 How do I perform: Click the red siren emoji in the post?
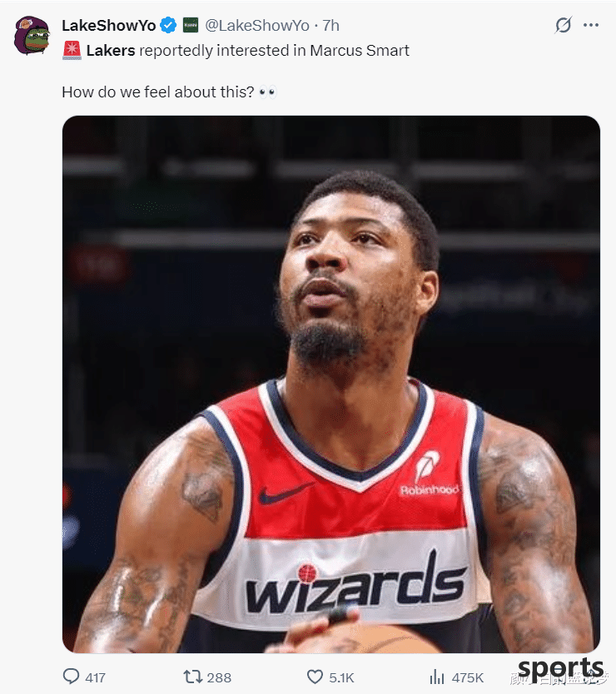[x=72, y=51]
